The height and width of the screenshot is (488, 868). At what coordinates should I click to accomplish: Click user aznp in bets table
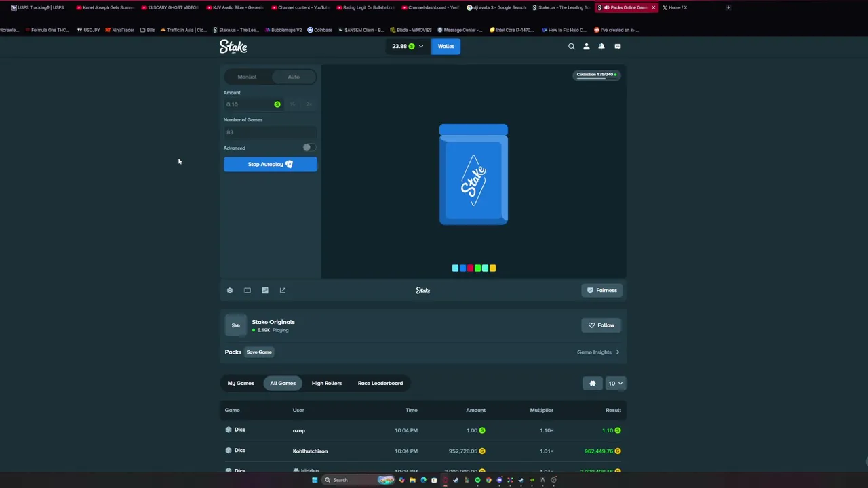(x=299, y=430)
